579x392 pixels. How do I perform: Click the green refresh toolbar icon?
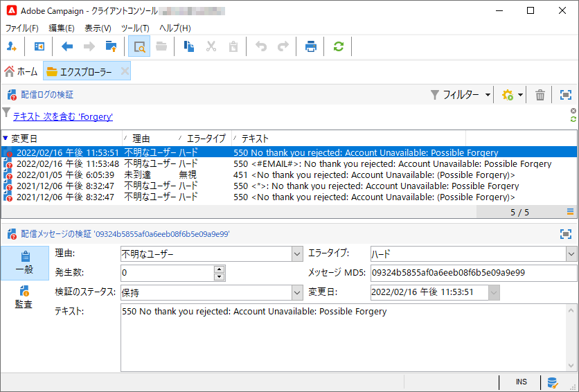pos(339,46)
